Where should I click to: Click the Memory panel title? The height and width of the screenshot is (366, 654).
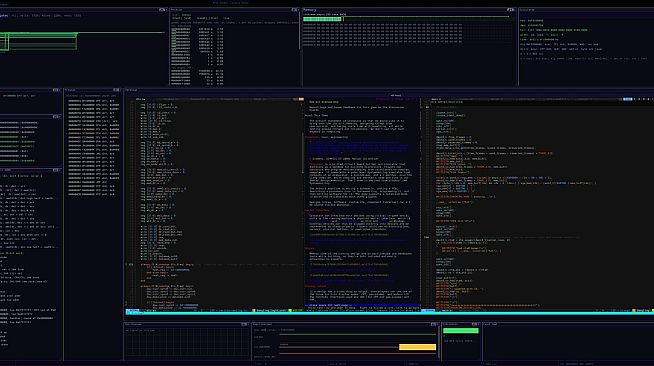click(309, 10)
